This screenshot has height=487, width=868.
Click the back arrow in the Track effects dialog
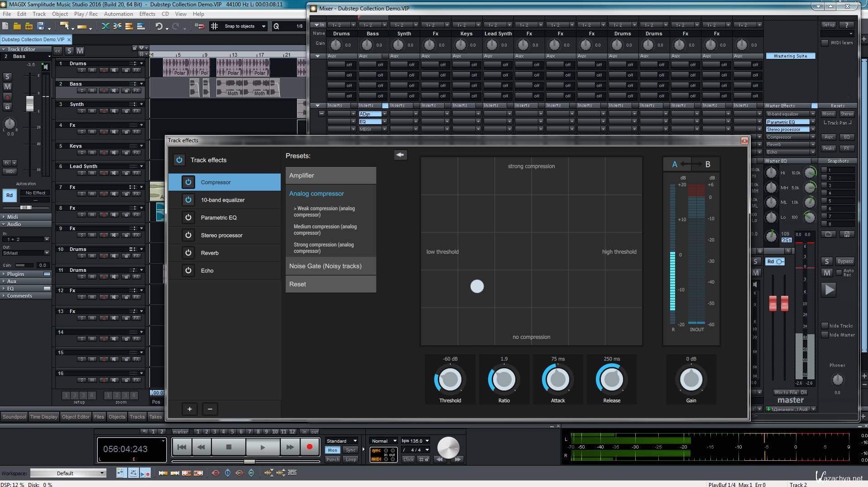pyautogui.click(x=400, y=155)
